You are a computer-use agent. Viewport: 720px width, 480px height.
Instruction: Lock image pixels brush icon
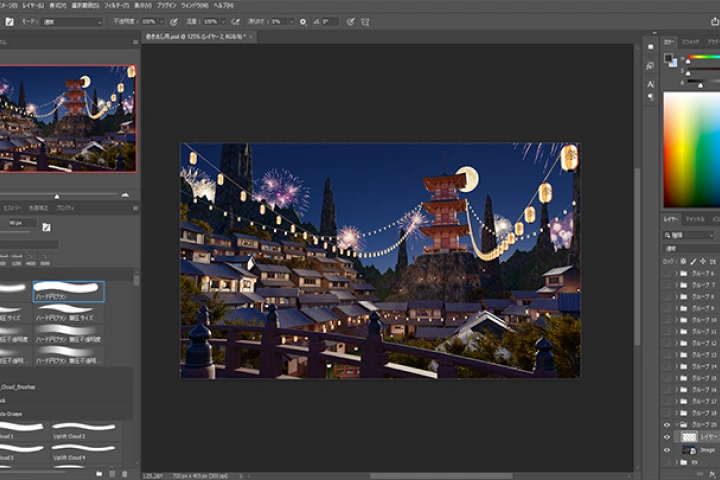tap(693, 261)
